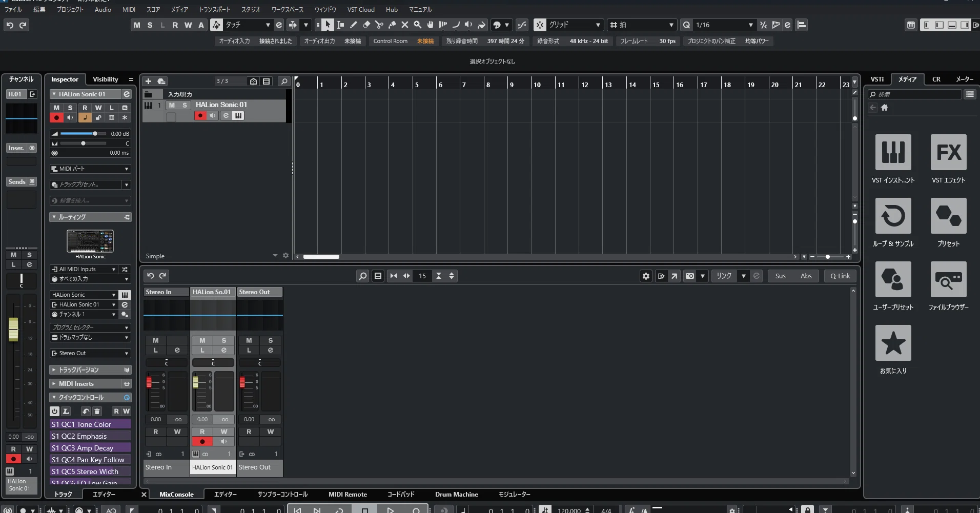
Task: Select the Split scissors tool
Action: [x=379, y=25]
